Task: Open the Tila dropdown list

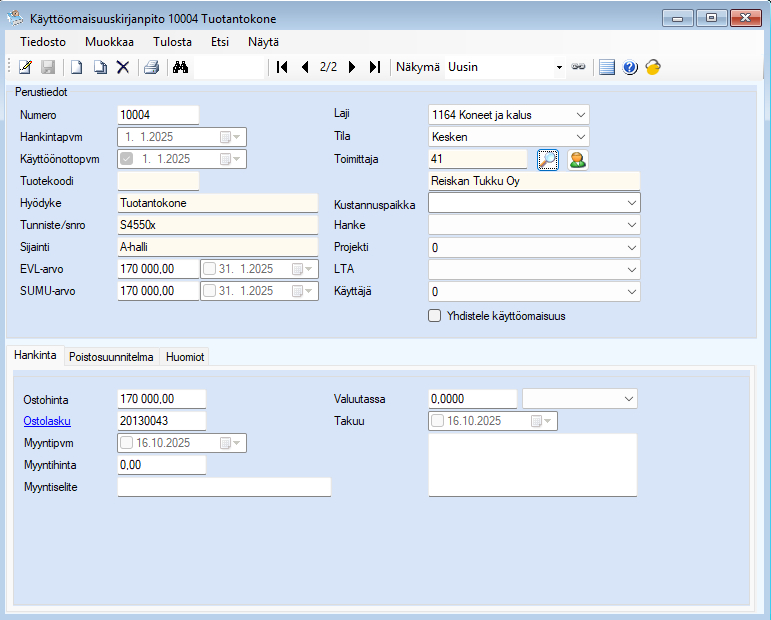Action: (x=581, y=137)
